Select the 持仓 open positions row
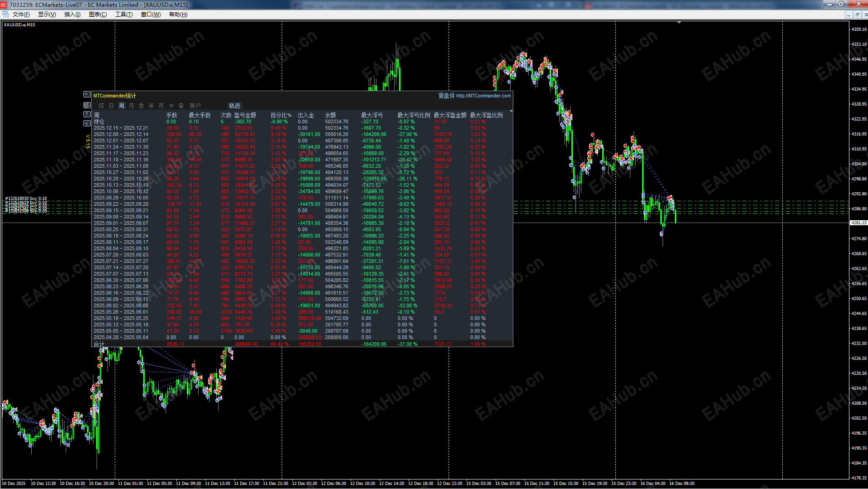The width and height of the screenshot is (868, 489). coord(302,121)
